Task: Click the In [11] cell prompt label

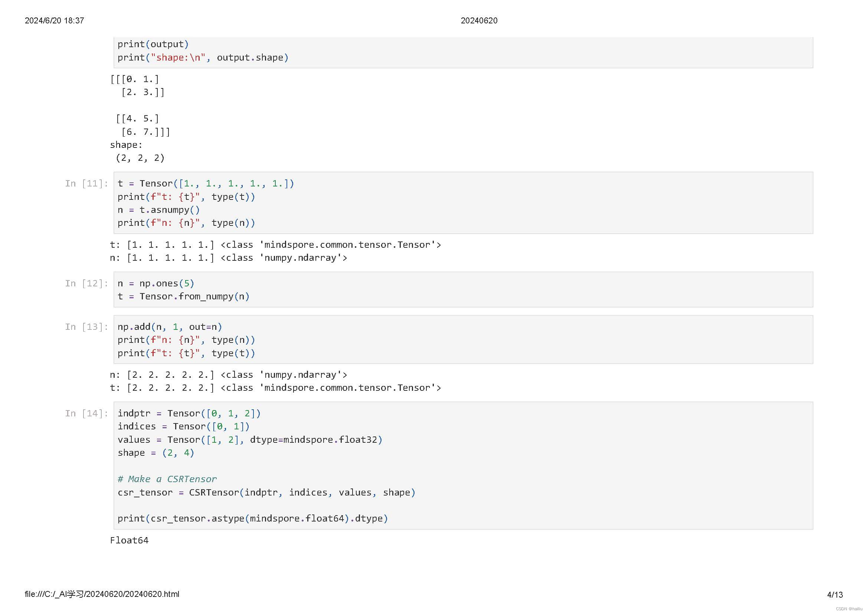Action: tap(86, 184)
